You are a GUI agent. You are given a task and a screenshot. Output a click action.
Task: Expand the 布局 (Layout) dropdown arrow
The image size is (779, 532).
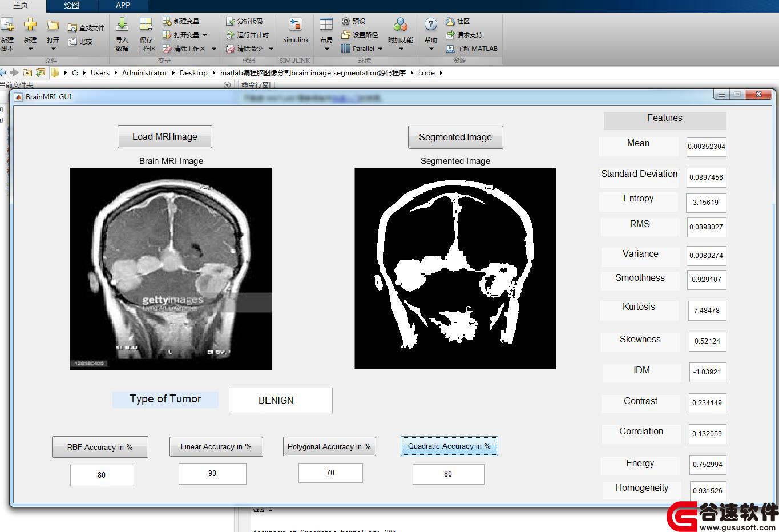point(326,49)
